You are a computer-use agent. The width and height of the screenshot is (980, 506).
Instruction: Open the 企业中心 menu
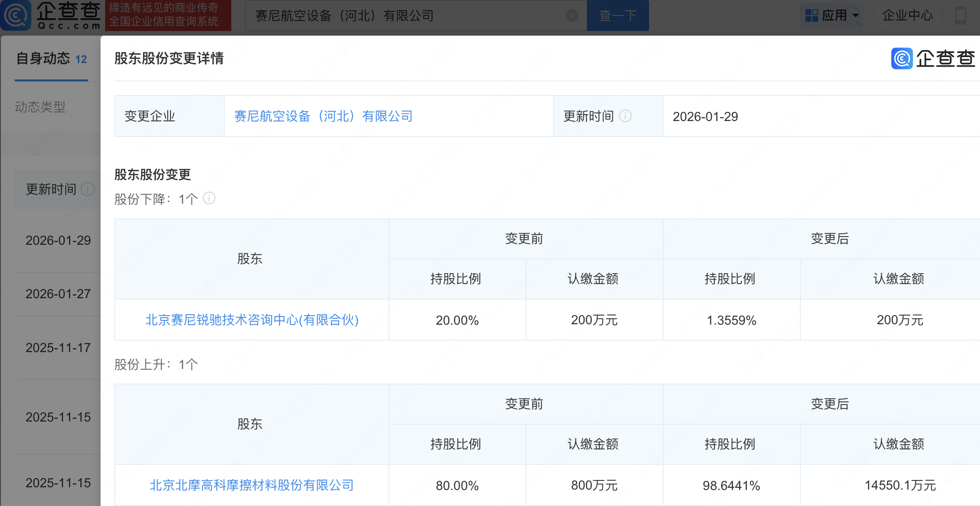[x=907, y=16]
